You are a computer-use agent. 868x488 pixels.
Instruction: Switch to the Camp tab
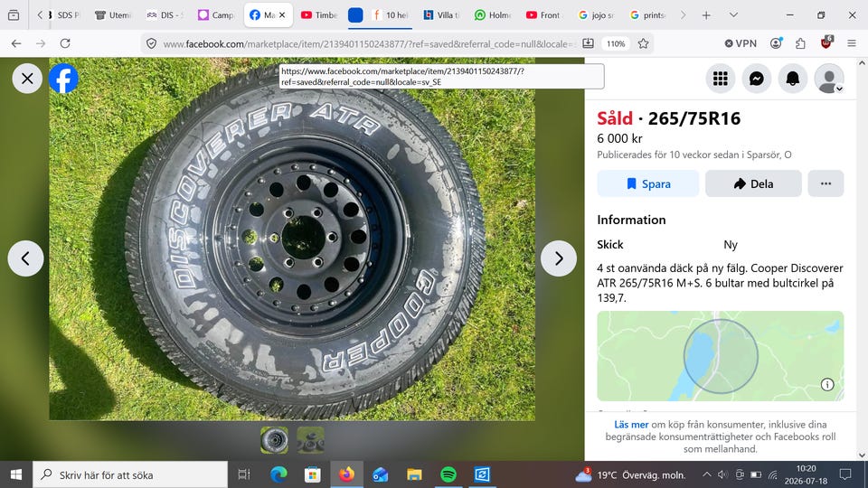(x=216, y=15)
